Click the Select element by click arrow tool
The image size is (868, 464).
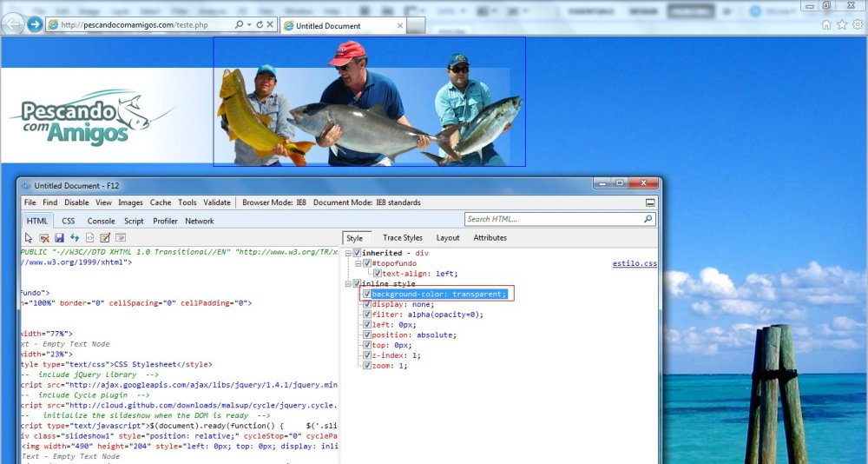[x=28, y=238]
